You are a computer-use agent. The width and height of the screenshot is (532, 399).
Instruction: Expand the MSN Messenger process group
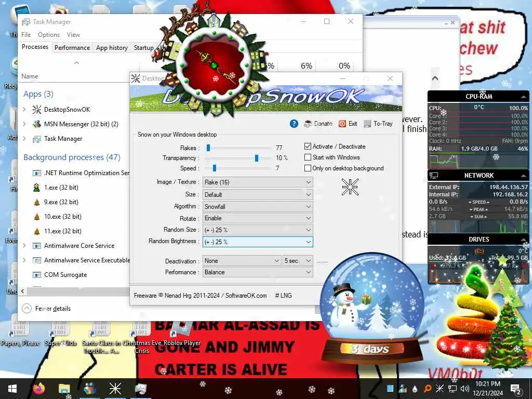coord(24,124)
